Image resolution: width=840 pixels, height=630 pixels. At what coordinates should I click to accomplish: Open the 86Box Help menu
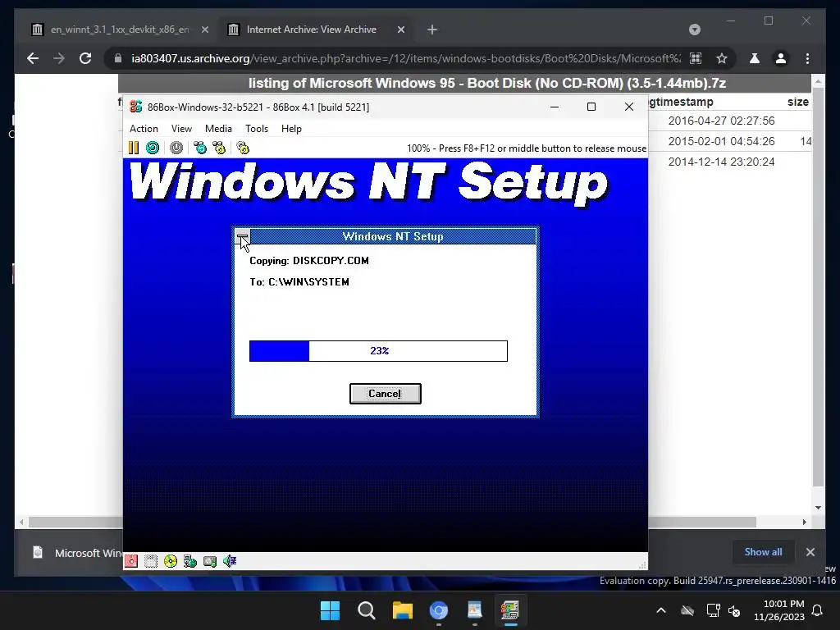291,129
